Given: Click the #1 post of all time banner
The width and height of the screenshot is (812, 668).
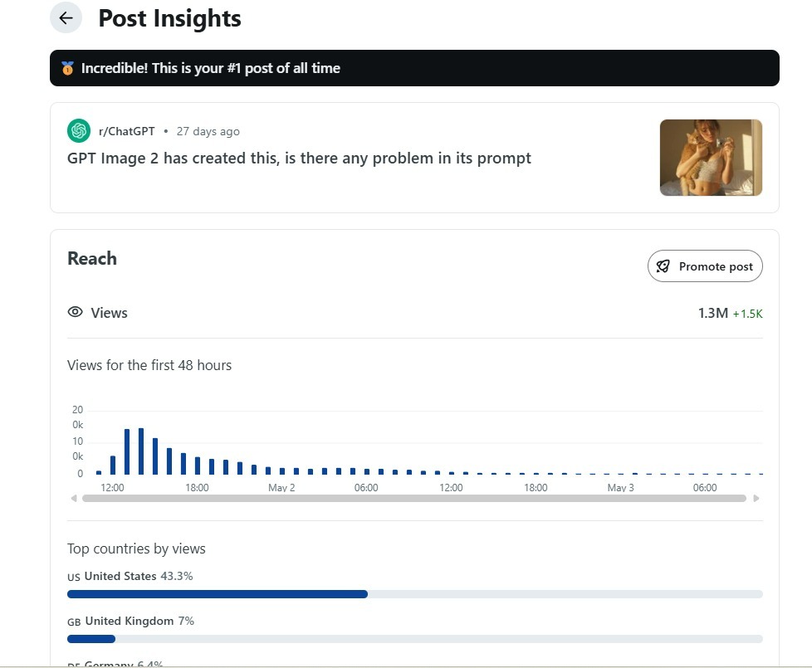Looking at the screenshot, I should [x=414, y=68].
